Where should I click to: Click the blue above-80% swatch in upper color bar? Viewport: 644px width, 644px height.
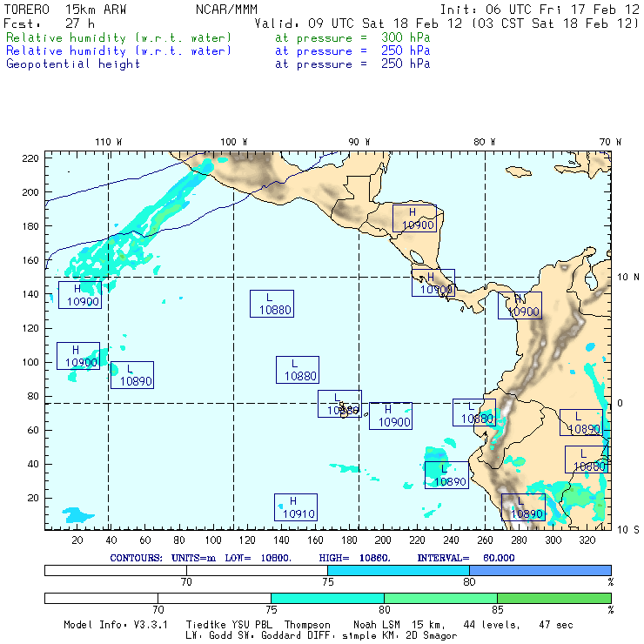pos(540,570)
